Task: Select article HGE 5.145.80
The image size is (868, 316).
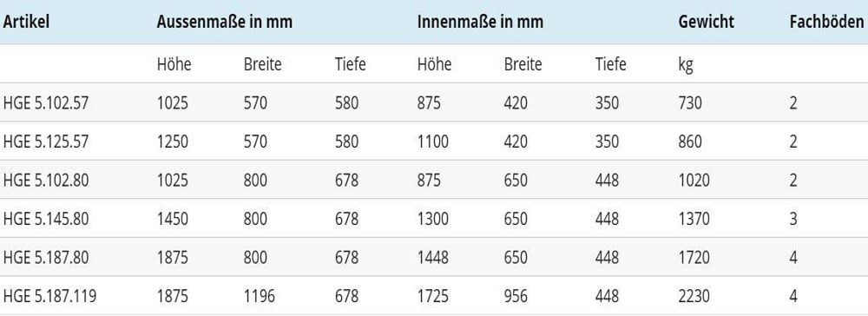Action: click(46, 219)
